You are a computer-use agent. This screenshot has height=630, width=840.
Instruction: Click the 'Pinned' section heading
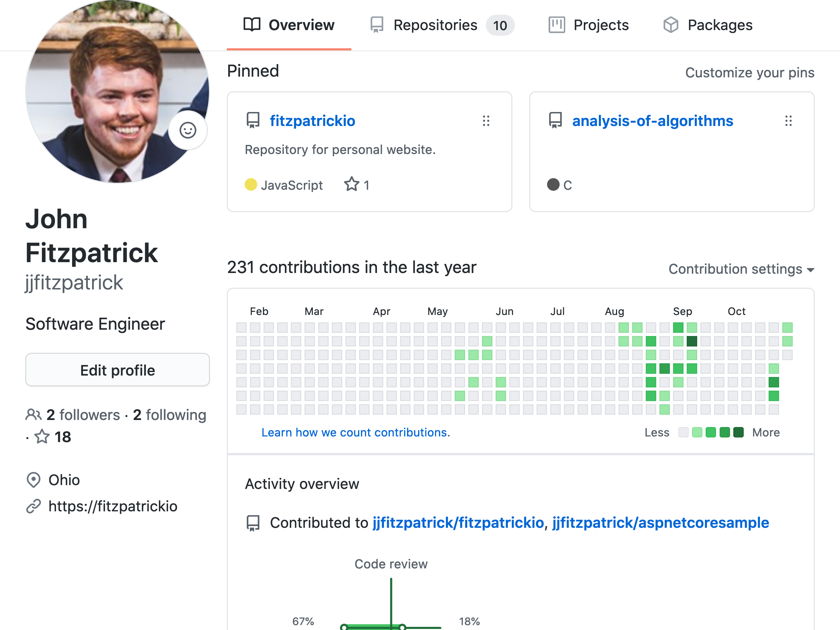pos(253,71)
